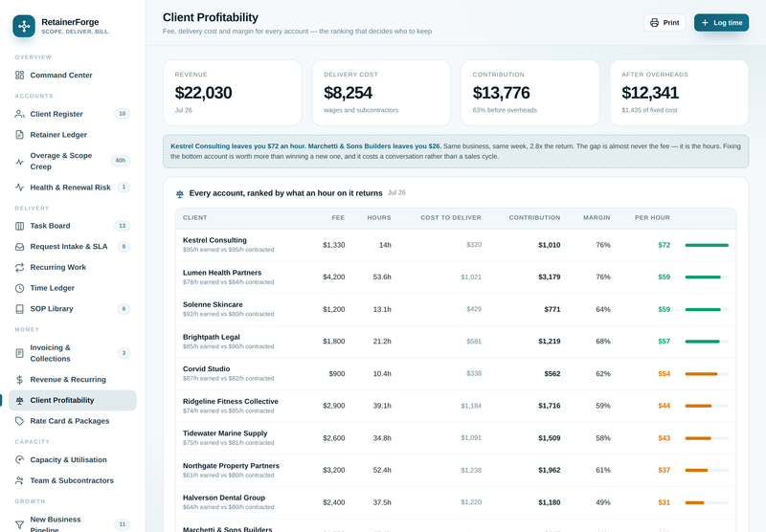Click the Rate Card tag icon
Screen dimensions: 766x532
[x=19, y=421]
